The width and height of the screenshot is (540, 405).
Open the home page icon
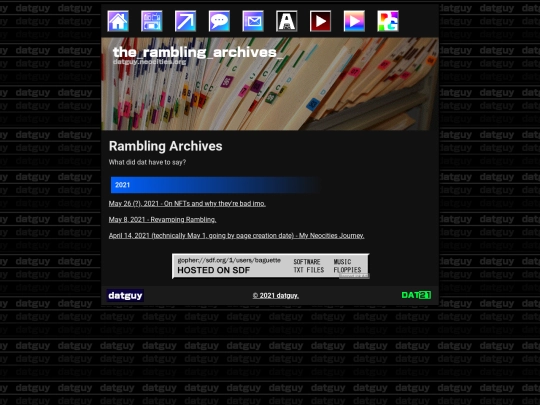[x=118, y=21]
